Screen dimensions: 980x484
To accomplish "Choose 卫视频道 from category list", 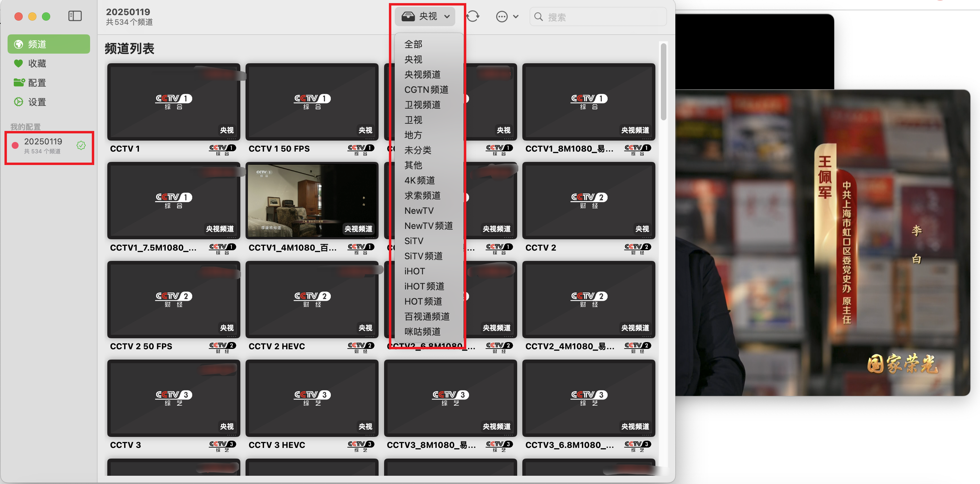I will point(422,104).
